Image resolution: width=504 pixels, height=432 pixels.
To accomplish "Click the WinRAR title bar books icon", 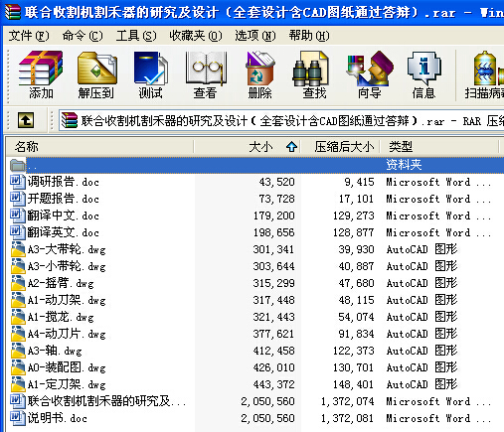I will point(13,12).
